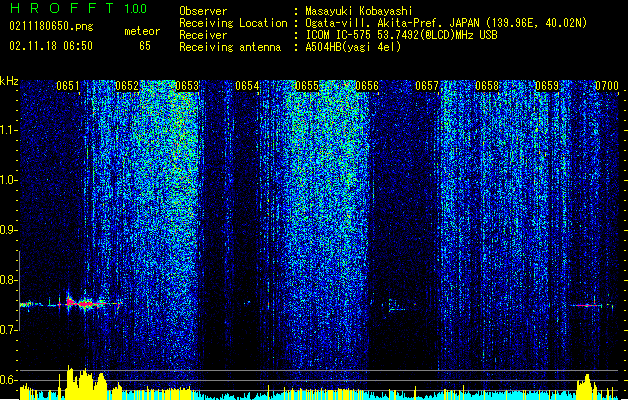Click the 0.6 kHz axis tick label
This screenshot has height=400, width=629.
click(x=9, y=380)
